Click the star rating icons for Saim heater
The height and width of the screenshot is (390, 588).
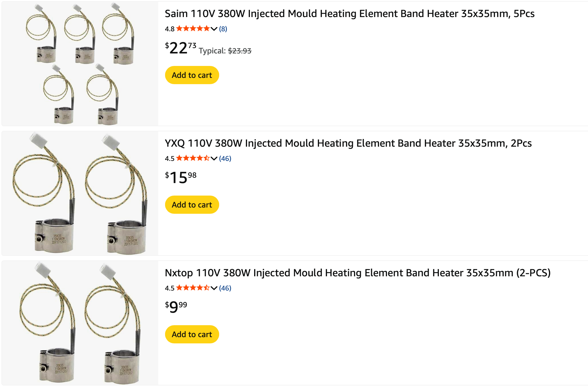tap(193, 29)
